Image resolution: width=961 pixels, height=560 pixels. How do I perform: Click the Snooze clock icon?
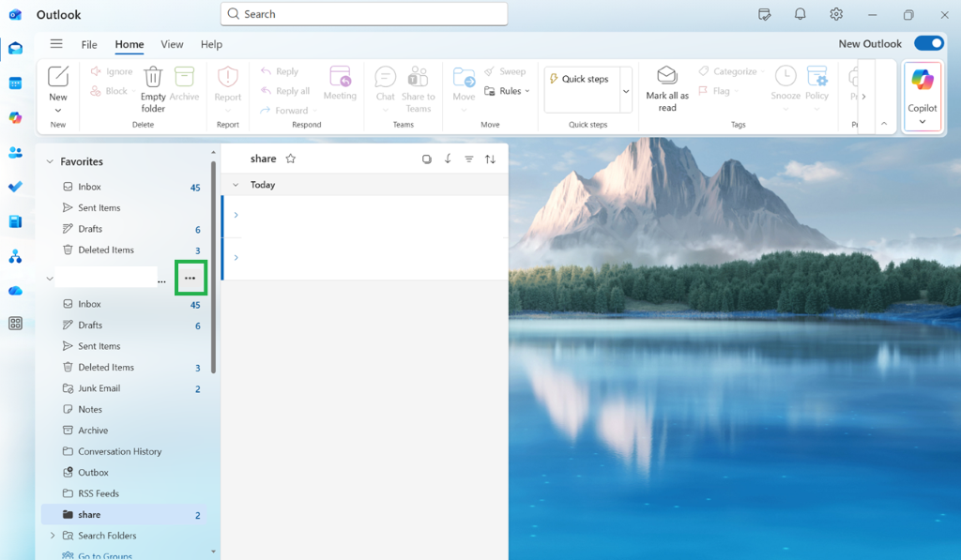pyautogui.click(x=786, y=77)
